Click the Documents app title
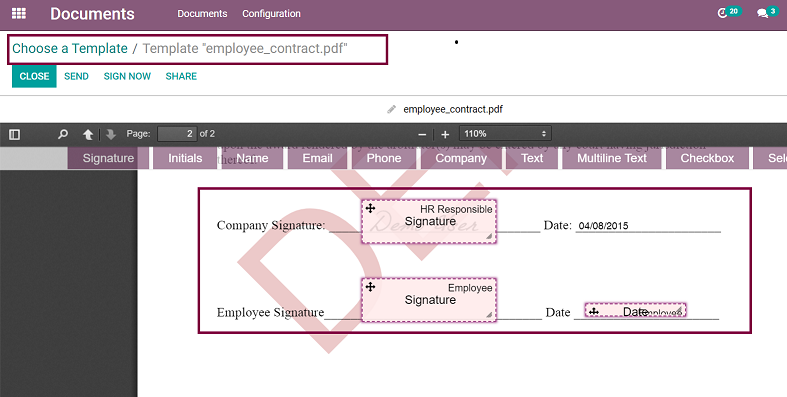This screenshot has height=397, width=787. pos(92,14)
